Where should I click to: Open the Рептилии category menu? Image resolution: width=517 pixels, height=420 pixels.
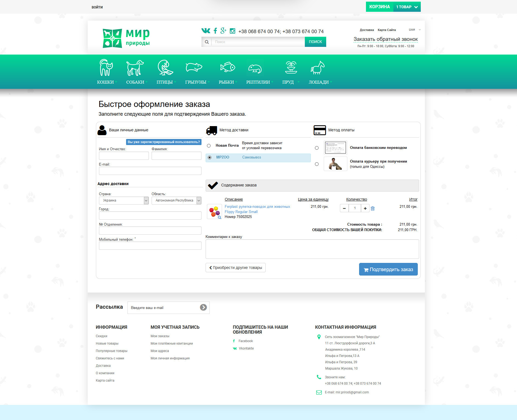click(258, 72)
